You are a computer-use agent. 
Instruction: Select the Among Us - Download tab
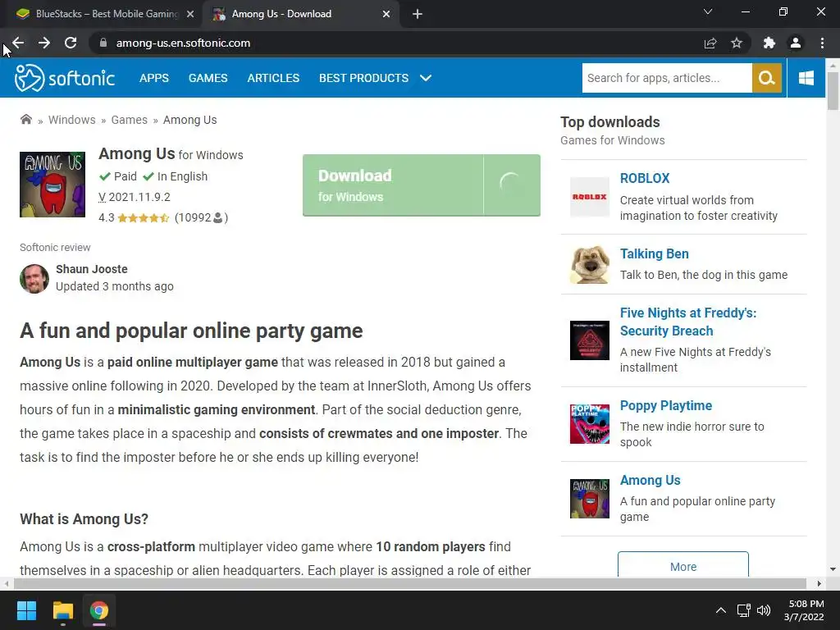pos(300,14)
